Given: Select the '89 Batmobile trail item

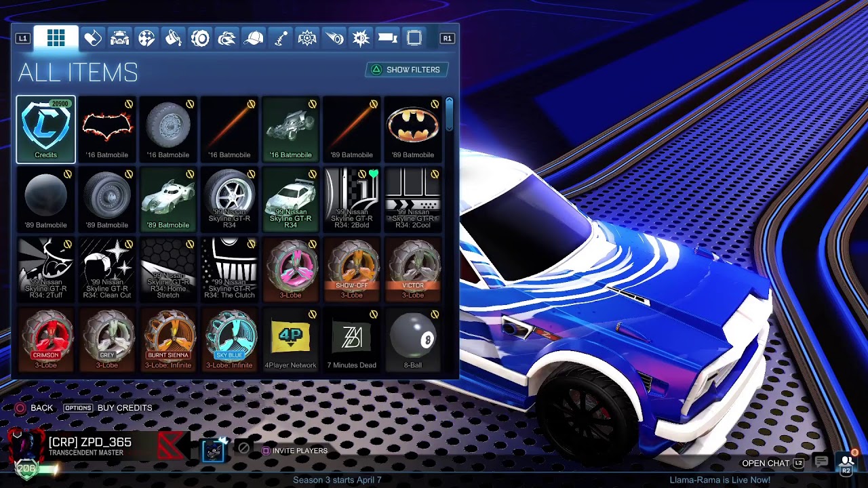Looking at the screenshot, I should point(351,129).
